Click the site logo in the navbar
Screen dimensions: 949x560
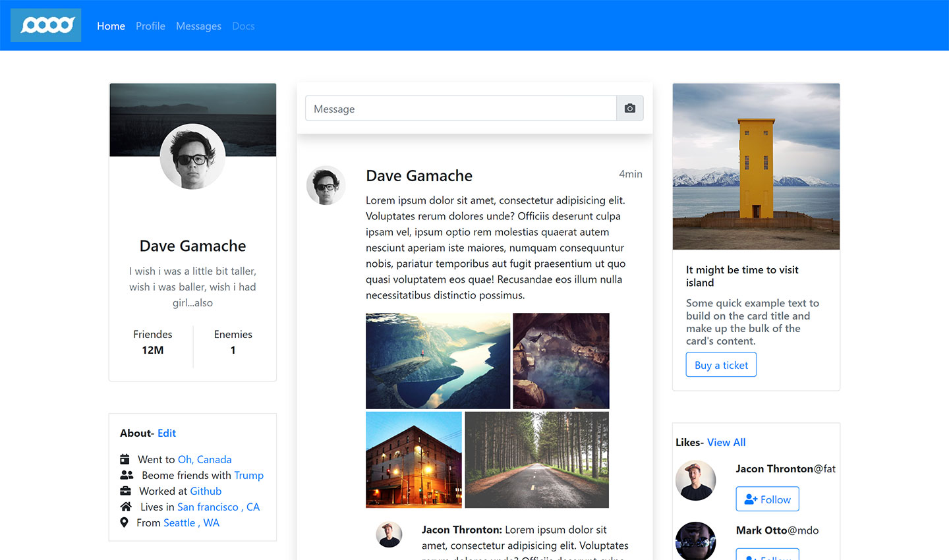pyautogui.click(x=46, y=25)
